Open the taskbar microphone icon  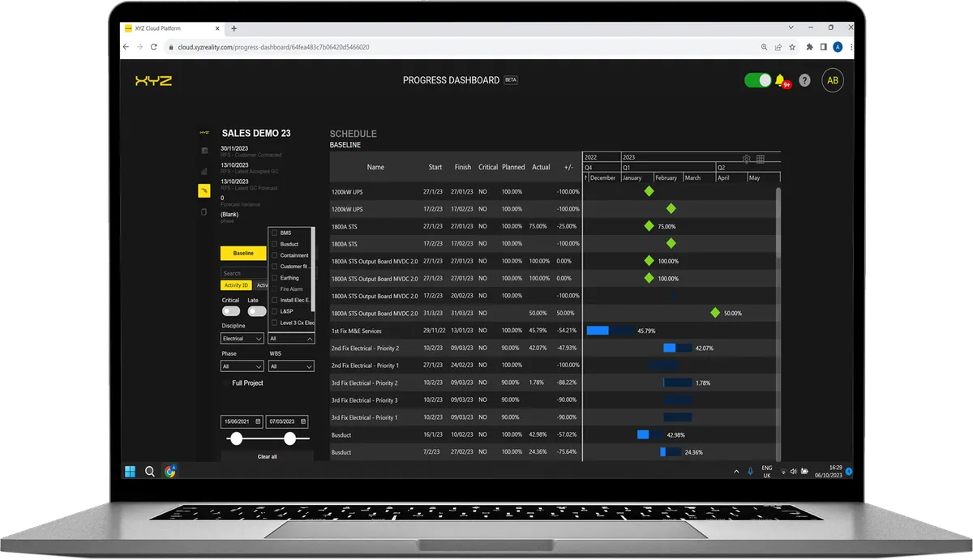750,471
